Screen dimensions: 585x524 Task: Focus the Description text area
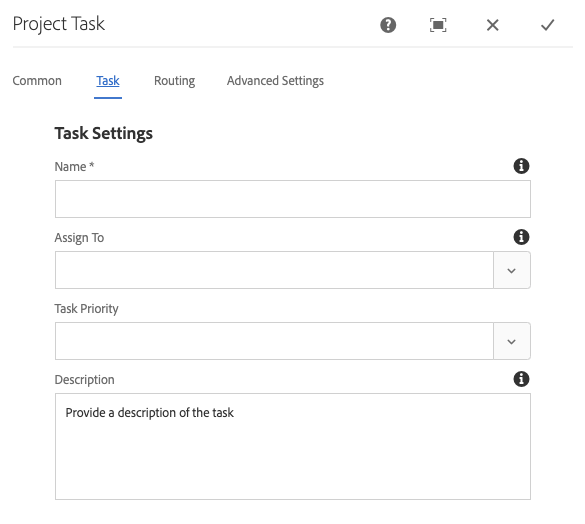(293, 446)
